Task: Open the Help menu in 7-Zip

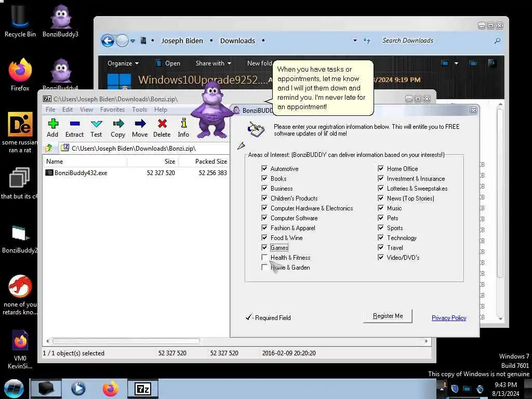Action: tap(161, 110)
